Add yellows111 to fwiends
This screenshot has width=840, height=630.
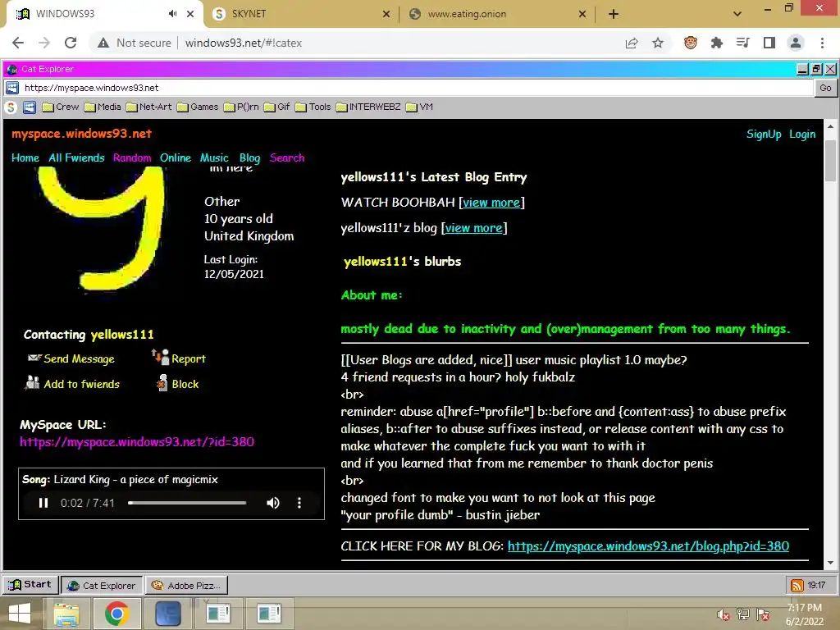point(72,384)
